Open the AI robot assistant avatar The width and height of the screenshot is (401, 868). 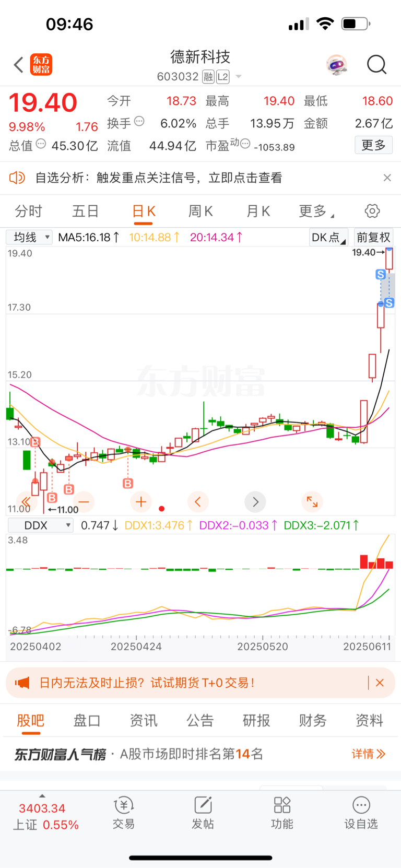tap(337, 65)
